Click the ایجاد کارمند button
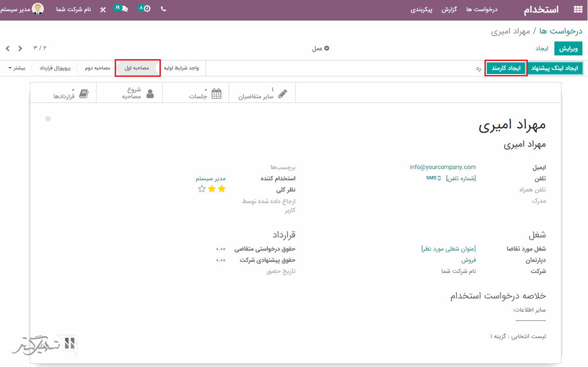The height and width of the screenshot is (367, 588). 505,68
